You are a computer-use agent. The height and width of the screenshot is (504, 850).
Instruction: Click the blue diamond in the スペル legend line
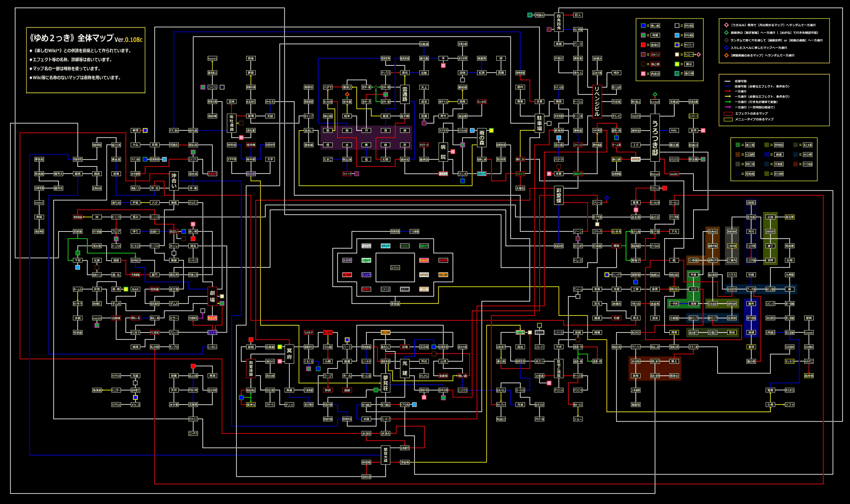(x=726, y=48)
